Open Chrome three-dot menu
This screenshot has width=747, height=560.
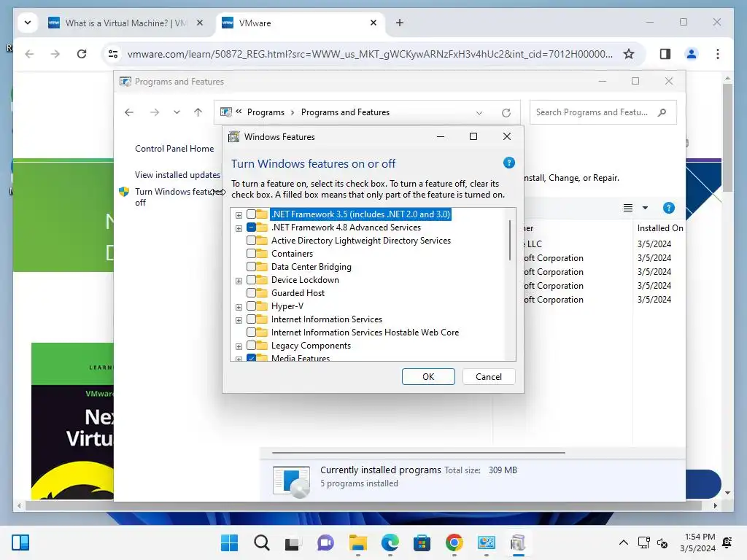[x=718, y=54]
